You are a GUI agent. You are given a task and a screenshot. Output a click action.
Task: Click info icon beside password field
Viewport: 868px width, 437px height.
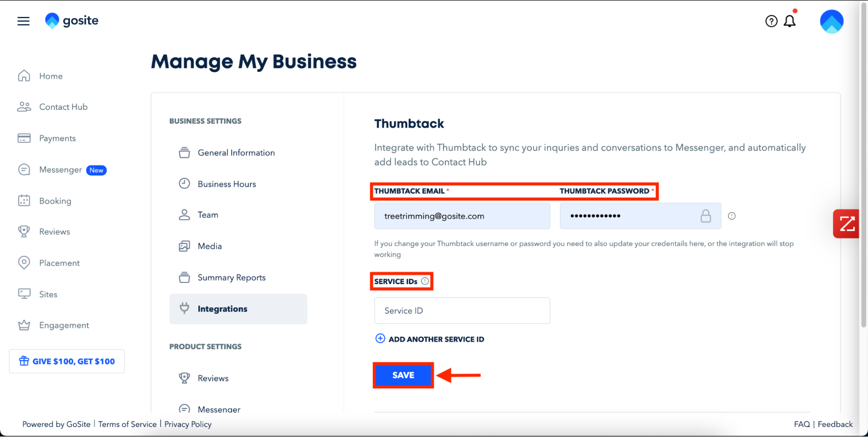[x=732, y=216]
